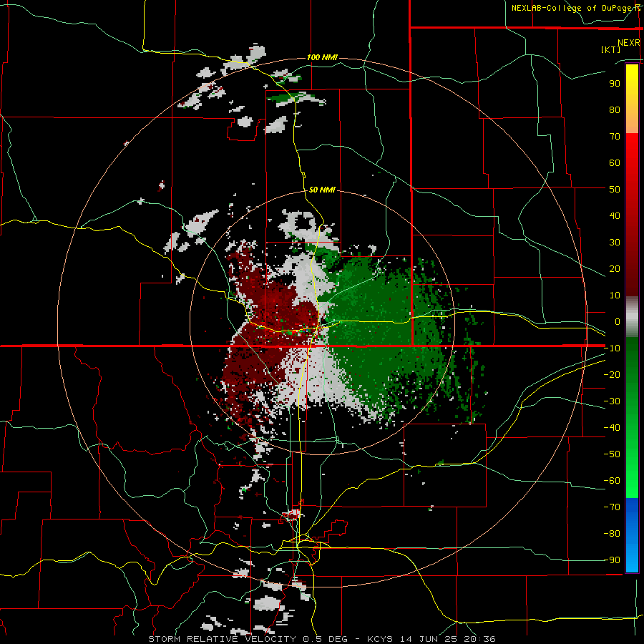
Task: Click the 20:36 timestamp in the caption
Action: point(479,639)
